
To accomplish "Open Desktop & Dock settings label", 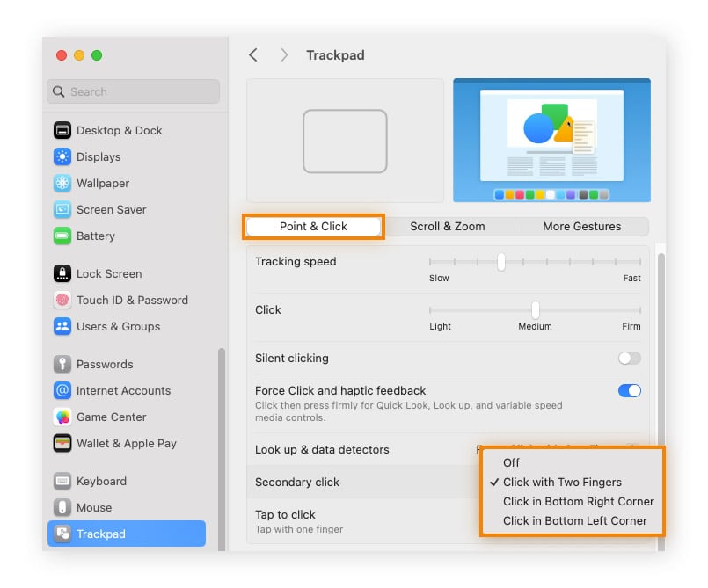I will (120, 130).
